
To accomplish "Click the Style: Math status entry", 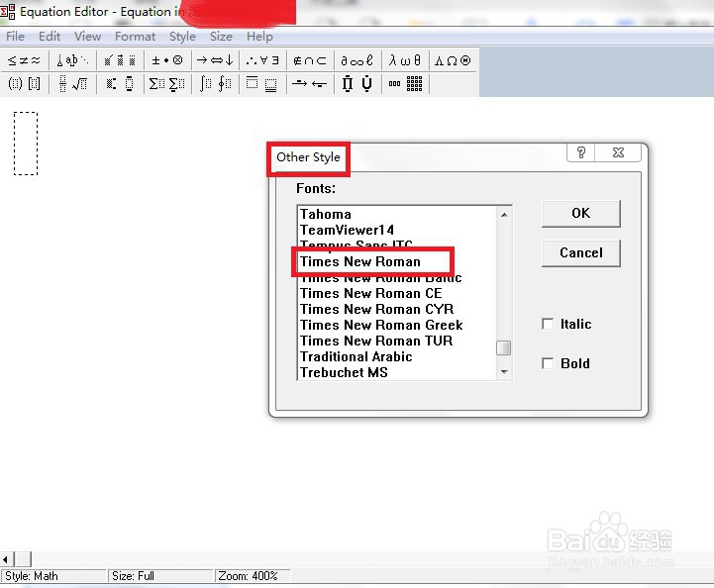I will point(53,576).
